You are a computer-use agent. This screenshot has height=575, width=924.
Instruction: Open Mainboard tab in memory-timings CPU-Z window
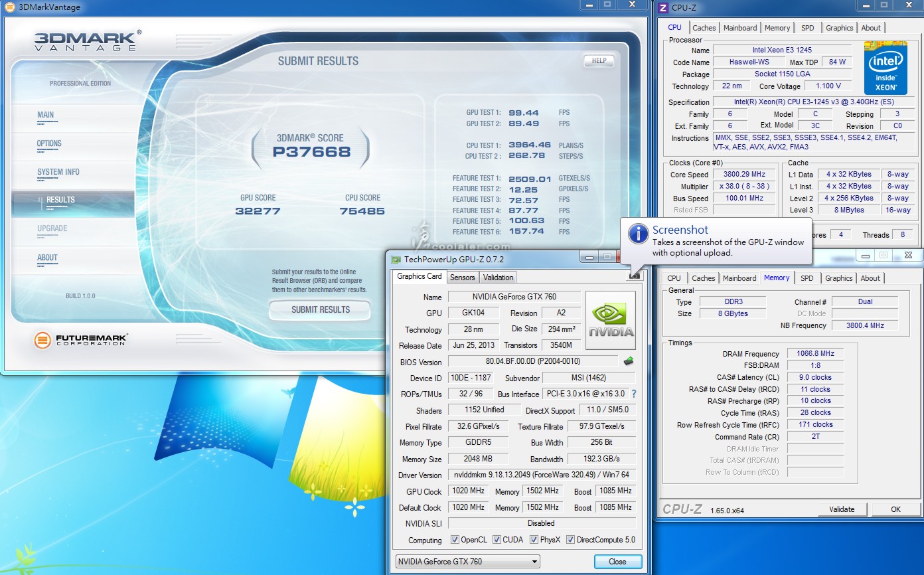point(739,278)
